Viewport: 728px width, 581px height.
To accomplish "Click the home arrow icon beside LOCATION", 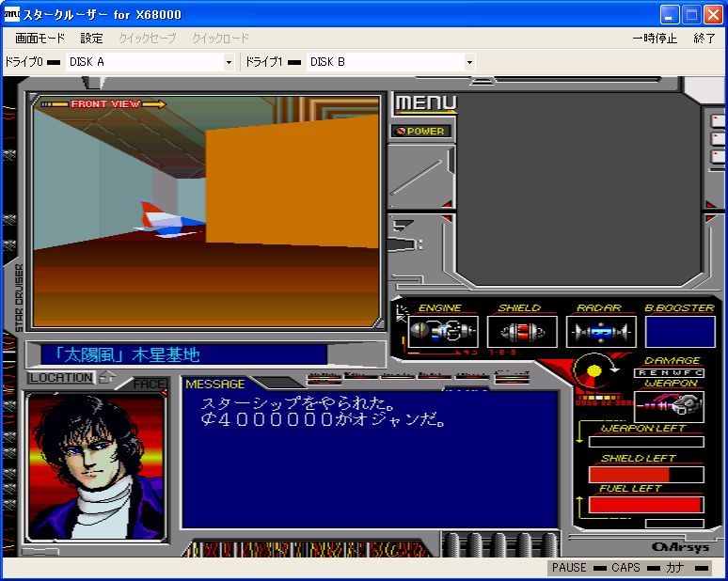I will 107,377.
